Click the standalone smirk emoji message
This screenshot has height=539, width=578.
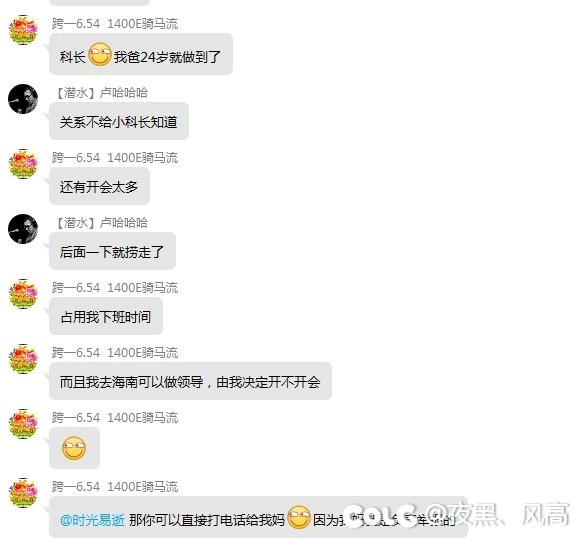(x=74, y=448)
